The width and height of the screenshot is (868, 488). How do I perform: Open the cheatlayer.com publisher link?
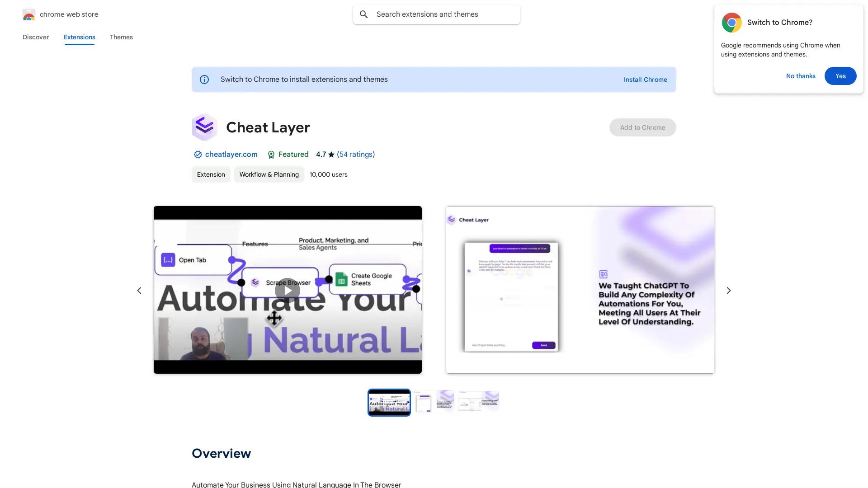[231, 155]
